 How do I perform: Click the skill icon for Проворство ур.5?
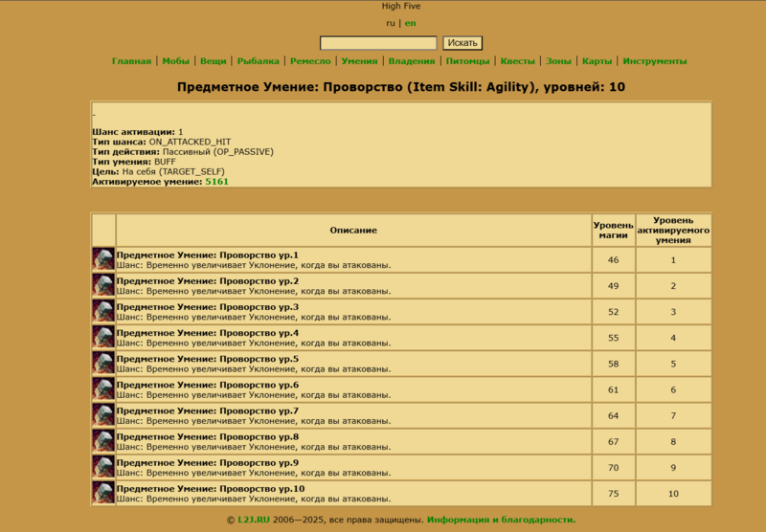click(x=103, y=363)
